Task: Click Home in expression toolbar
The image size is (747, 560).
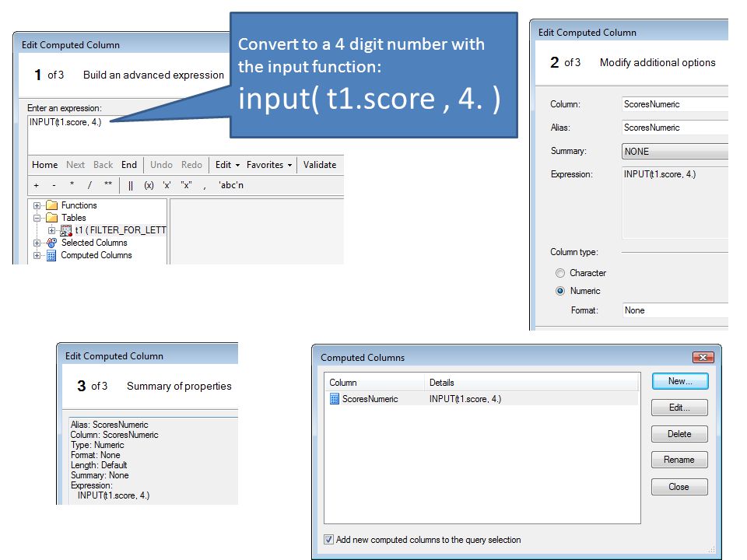Action: [x=45, y=165]
